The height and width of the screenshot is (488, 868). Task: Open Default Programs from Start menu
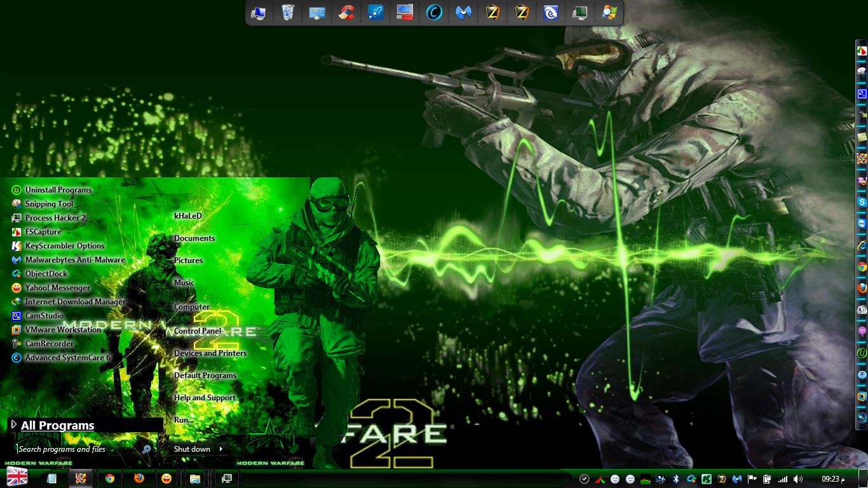point(205,376)
